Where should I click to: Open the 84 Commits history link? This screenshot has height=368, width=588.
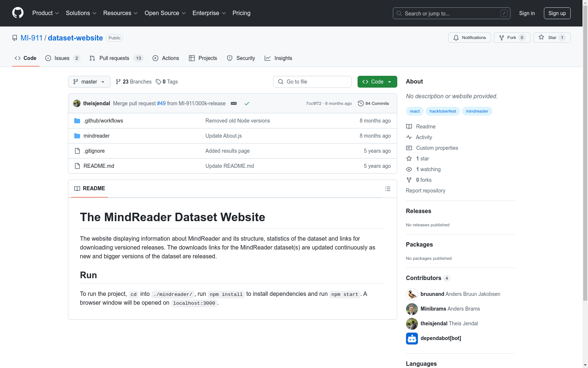(373, 103)
